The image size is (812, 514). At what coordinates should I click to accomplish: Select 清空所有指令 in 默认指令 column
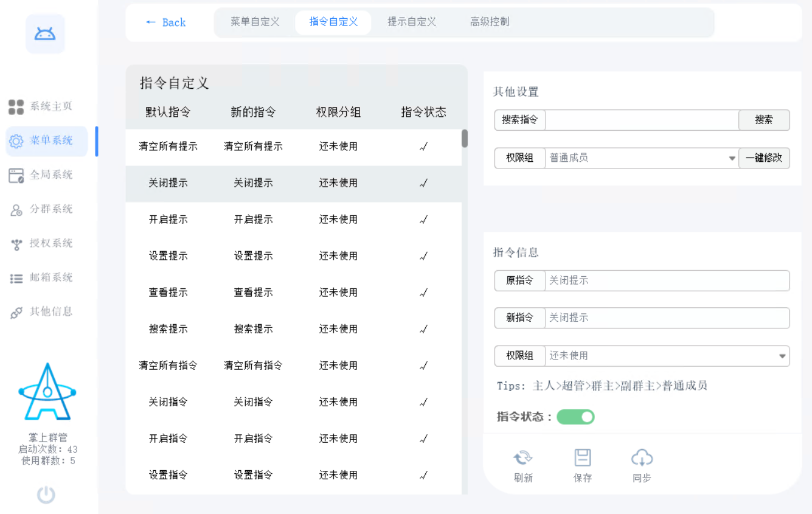click(168, 366)
